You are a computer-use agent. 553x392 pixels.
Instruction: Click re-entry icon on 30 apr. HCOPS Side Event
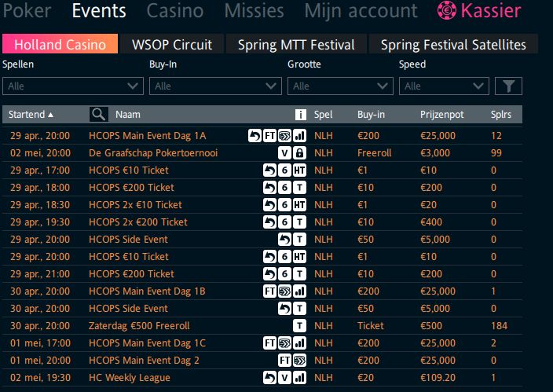tap(284, 309)
